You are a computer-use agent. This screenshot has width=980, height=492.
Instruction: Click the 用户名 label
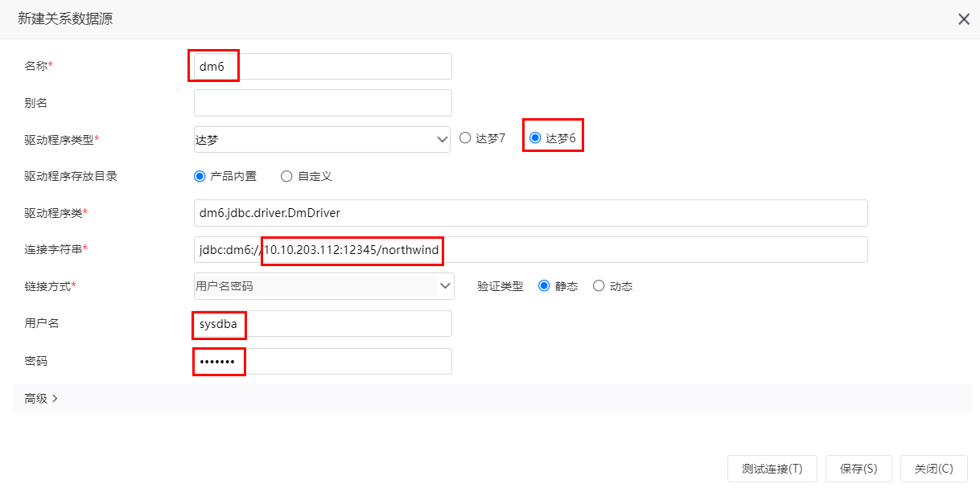tap(41, 323)
